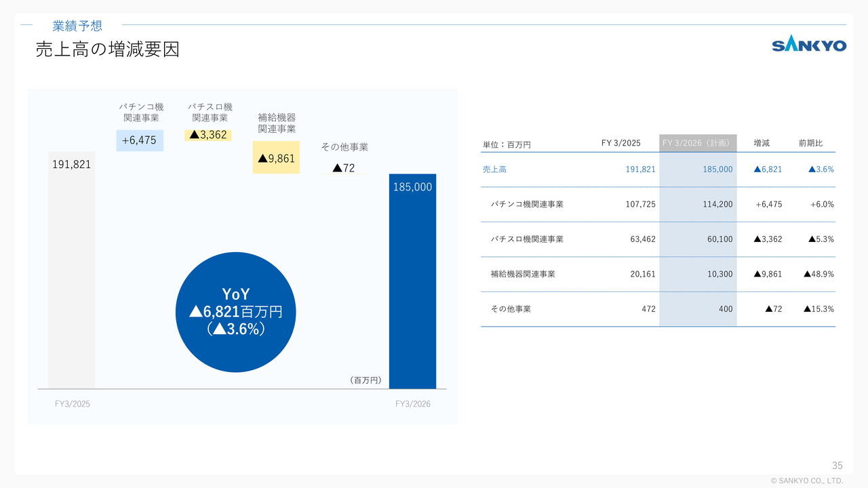Select the 業績予想 section heading
Screen dimensions: 868x488
point(77,26)
